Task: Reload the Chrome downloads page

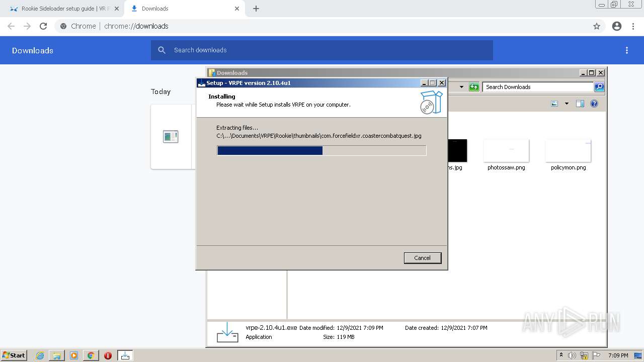Action: [43, 26]
